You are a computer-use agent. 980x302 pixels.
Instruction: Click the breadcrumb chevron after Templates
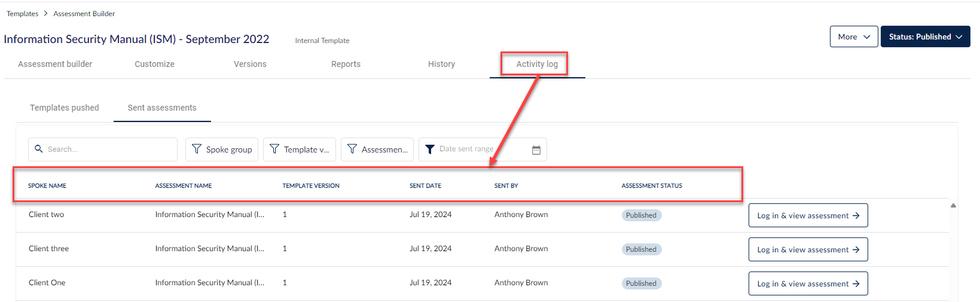coord(45,14)
